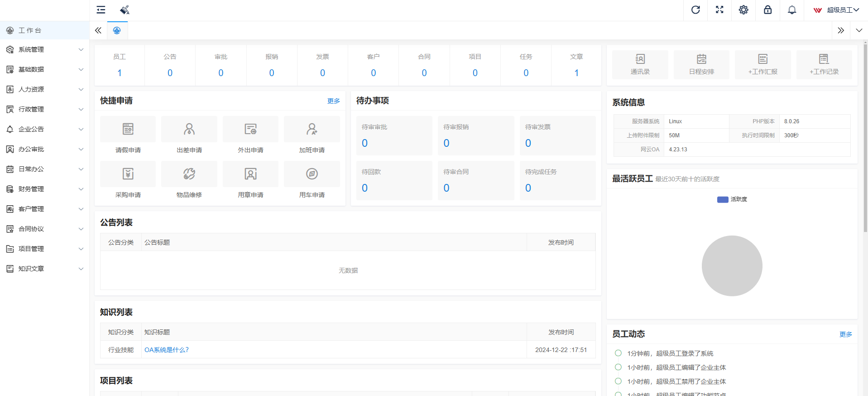Click the lock screen icon
This screenshot has width=868, height=396.
767,10
